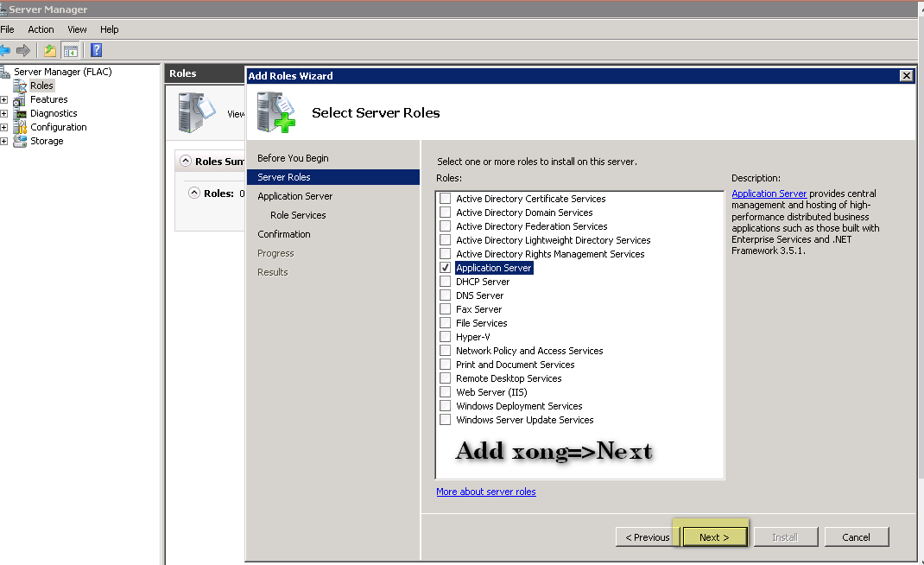Check the Fax Server checkbox
This screenshot has width=924, height=565.
(x=446, y=309)
